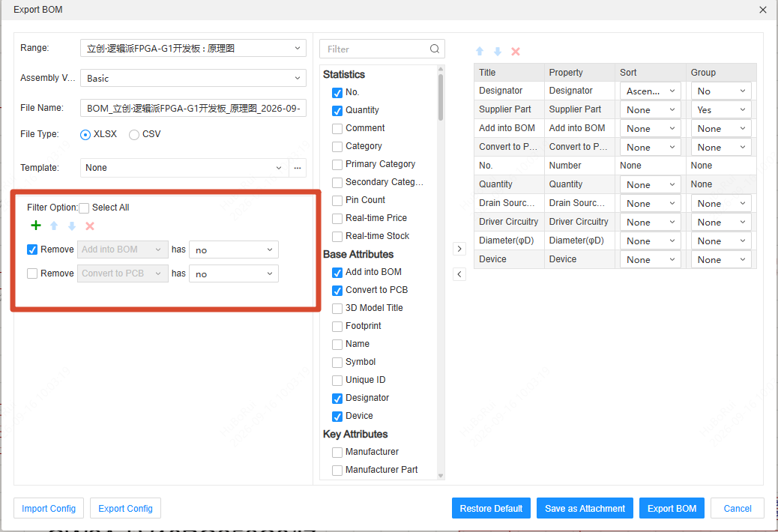
Task: Click the right-arrow add column button
Action: tap(459, 249)
